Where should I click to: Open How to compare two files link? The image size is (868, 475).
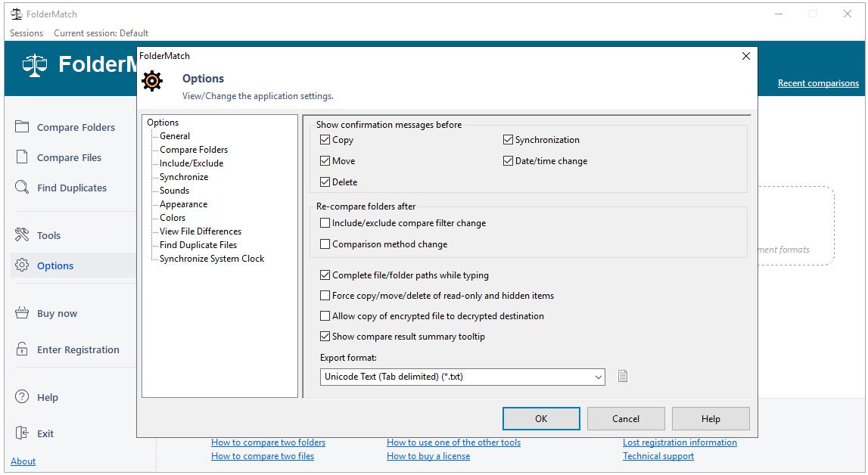[x=263, y=456]
